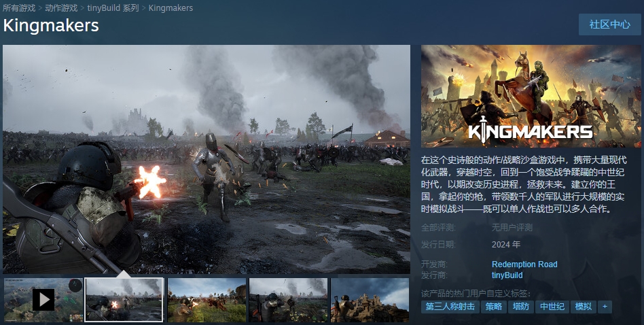
Task: Select the 模拟 tag
Action: pos(584,307)
